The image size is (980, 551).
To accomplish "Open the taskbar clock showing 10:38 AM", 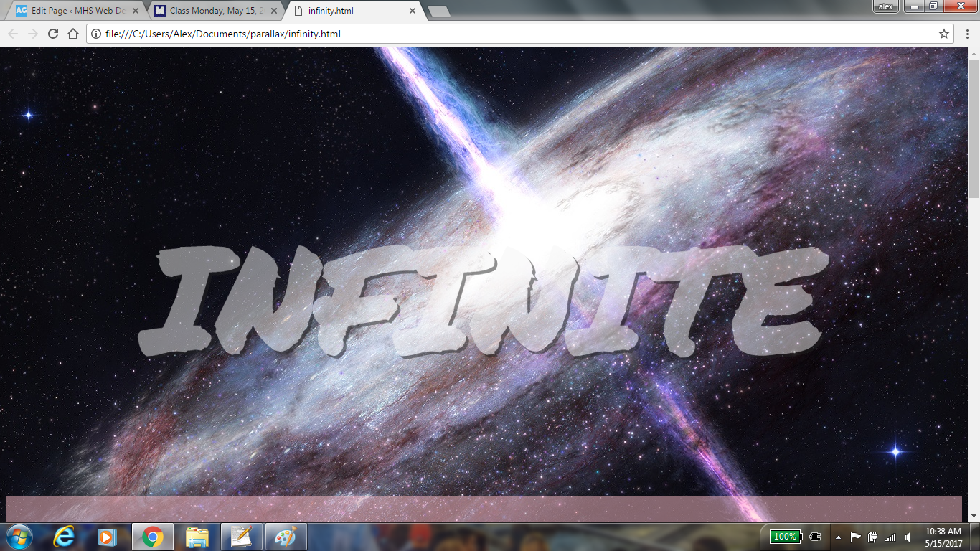I will (x=943, y=537).
